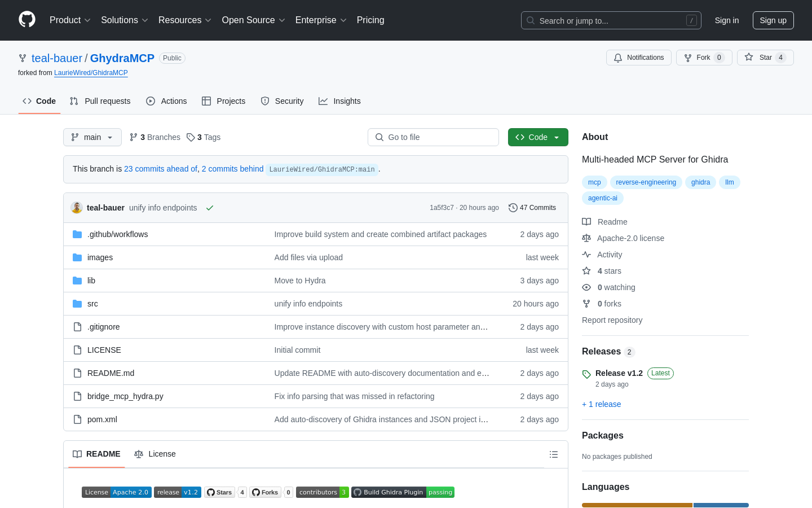
Task: Star the repository
Action: (765, 58)
